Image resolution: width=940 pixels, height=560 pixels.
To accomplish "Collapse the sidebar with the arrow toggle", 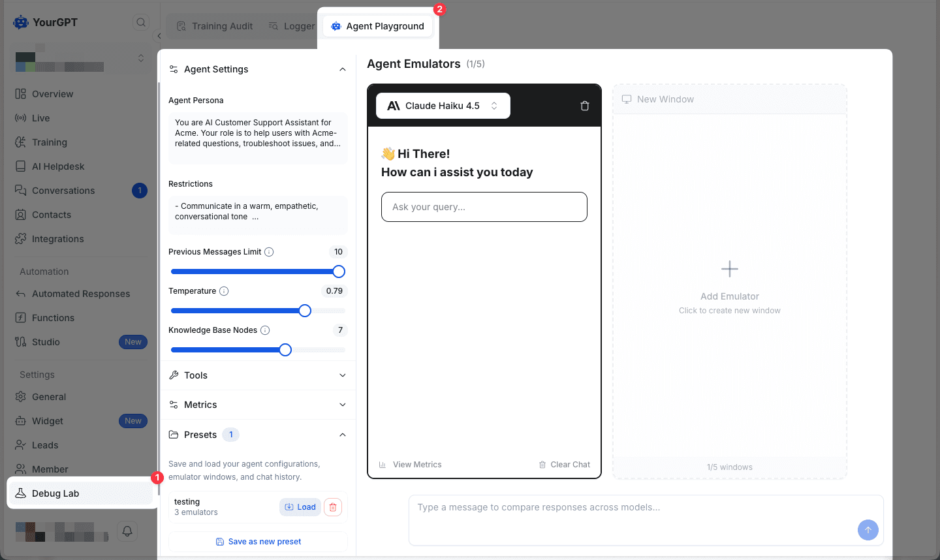I will pos(159,36).
